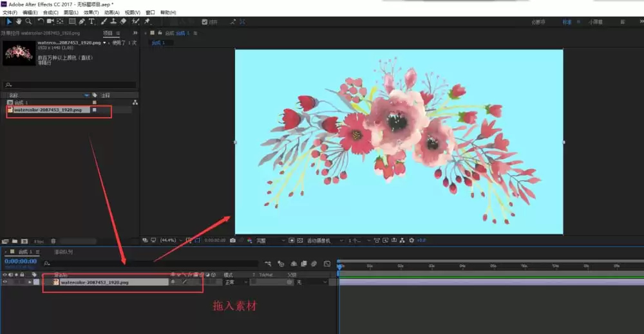This screenshot has width=644, height=334.
Task: Select watercolor-2087453_1920.png in the Project panel
Action: coord(48,110)
